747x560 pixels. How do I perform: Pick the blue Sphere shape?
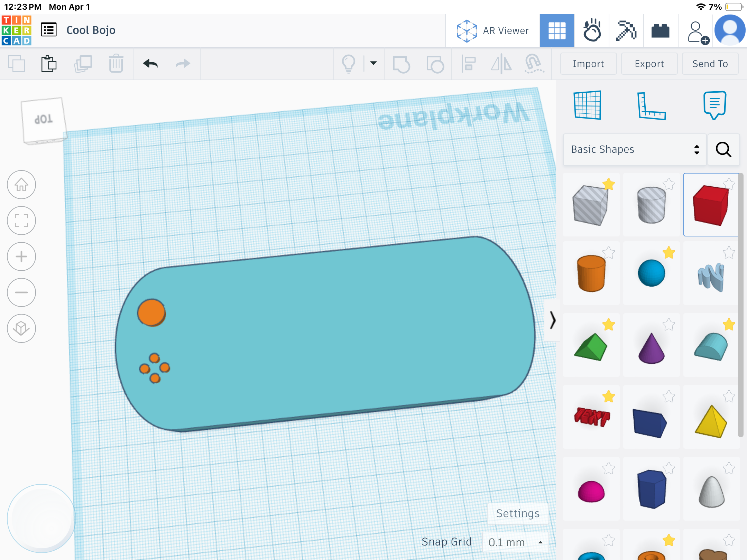coord(651,273)
